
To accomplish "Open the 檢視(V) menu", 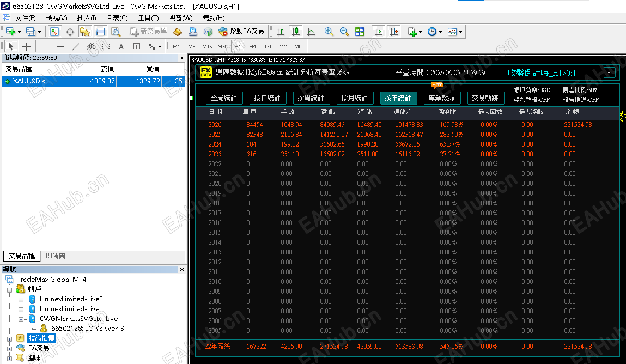I will pos(56,18).
